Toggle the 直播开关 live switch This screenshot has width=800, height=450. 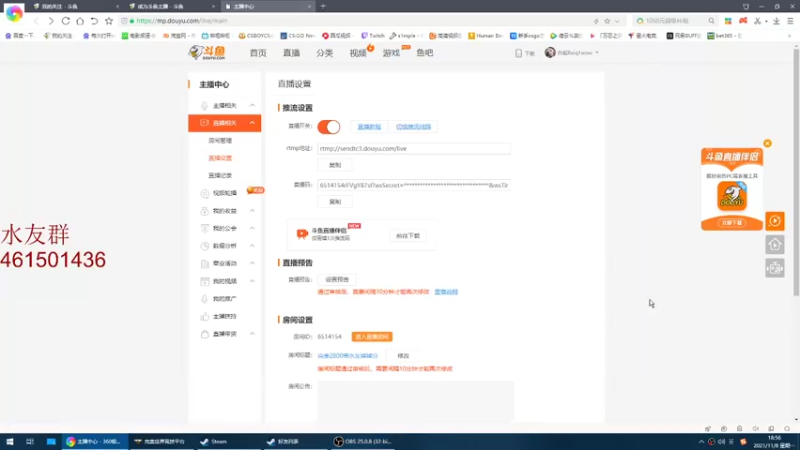329,127
